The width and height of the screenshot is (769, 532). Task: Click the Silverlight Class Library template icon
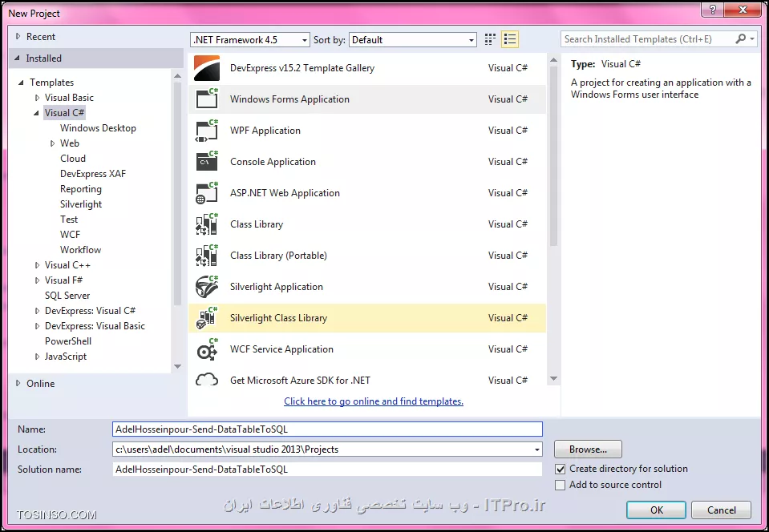pyautogui.click(x=206, y=318)
